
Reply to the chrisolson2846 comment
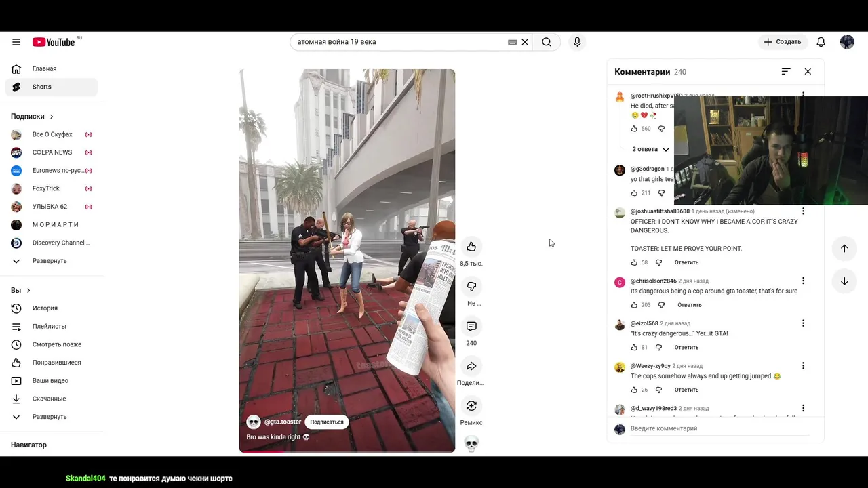coord(689,305)
